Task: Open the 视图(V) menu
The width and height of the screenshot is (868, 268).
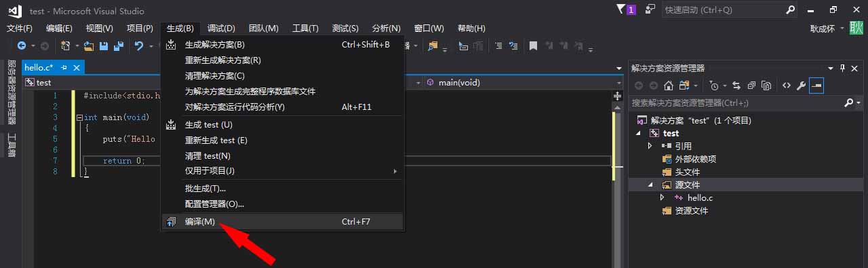Action: (100, 28)
